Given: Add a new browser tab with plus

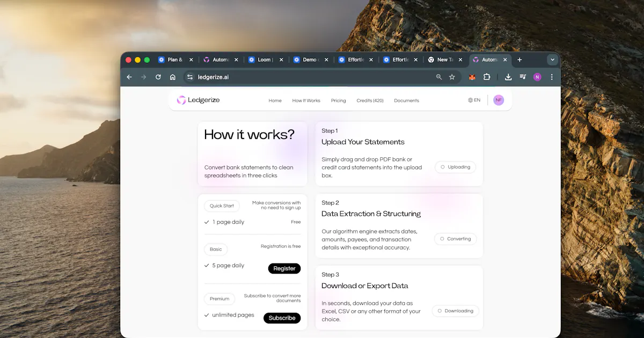Looking at the screenshot, I should [519, 60].
